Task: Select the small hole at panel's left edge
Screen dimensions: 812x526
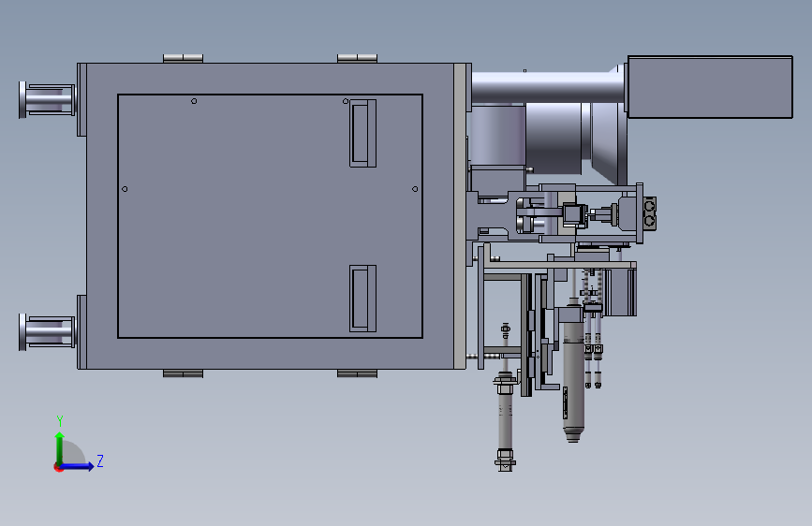Action: 125,189
